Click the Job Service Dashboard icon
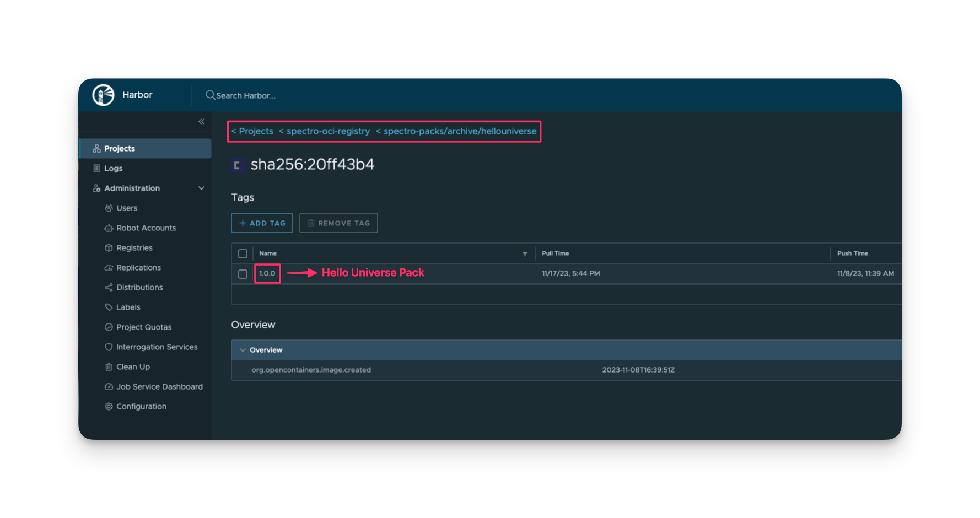The width and height of the screenshot is (980, 518). click(109, 387)
